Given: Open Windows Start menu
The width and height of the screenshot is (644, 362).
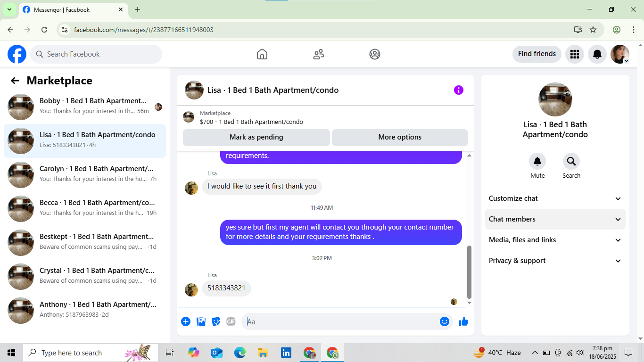Looking at the screenshot, I should (x=11, y=353).
